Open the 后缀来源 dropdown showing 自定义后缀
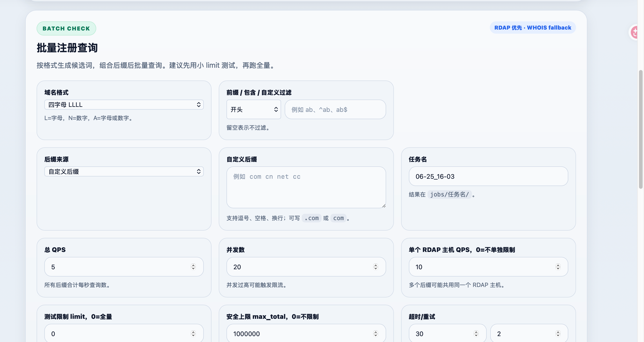This screenshot has height=342, width=644. (x=124, y=171)
